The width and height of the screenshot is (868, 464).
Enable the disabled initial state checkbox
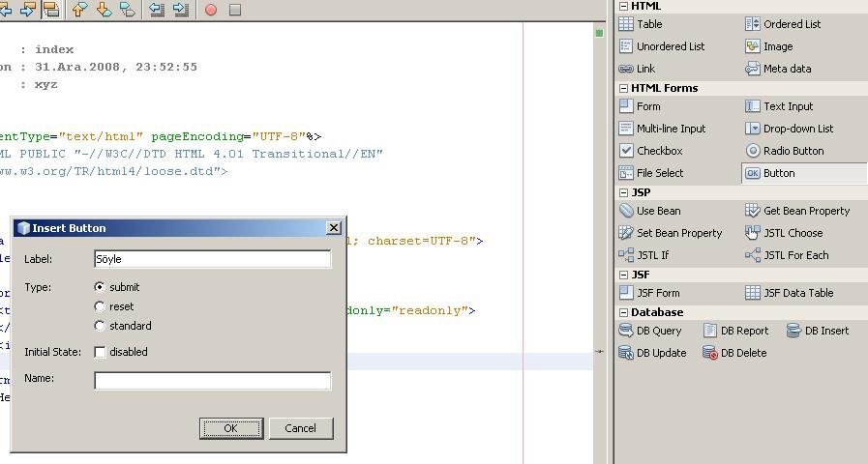pos(100,352)
